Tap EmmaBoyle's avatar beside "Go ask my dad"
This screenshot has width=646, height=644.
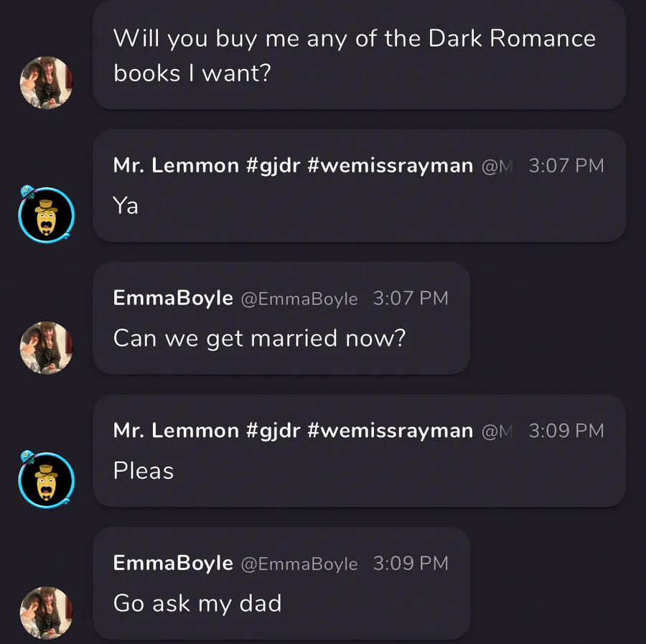[46, 612]
